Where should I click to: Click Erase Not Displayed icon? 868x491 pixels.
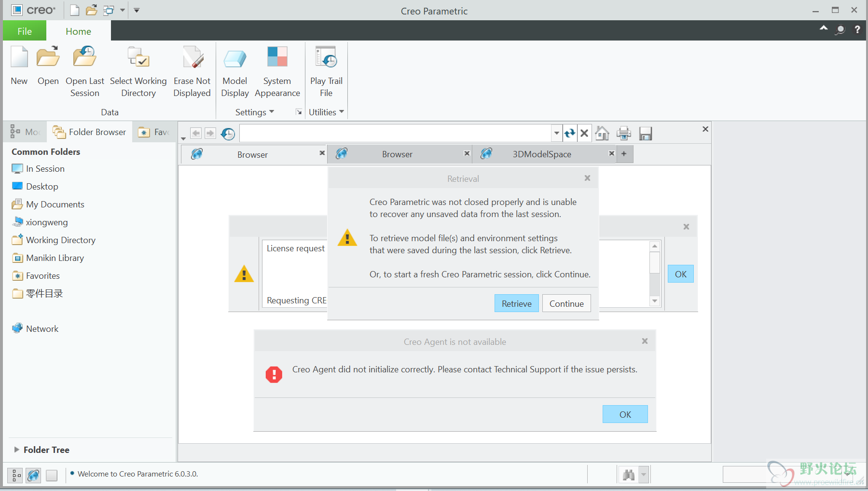(x=193, y=57)
